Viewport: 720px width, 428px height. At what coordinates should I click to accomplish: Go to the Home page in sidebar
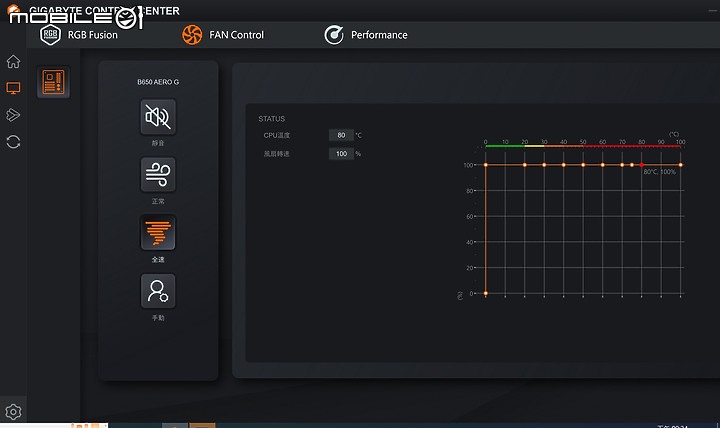13,61
